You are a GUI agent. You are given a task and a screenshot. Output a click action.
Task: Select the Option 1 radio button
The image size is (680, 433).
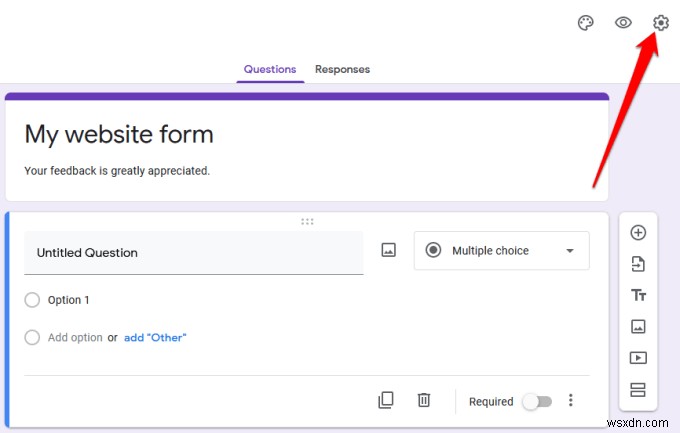click(x=32, y=300)
